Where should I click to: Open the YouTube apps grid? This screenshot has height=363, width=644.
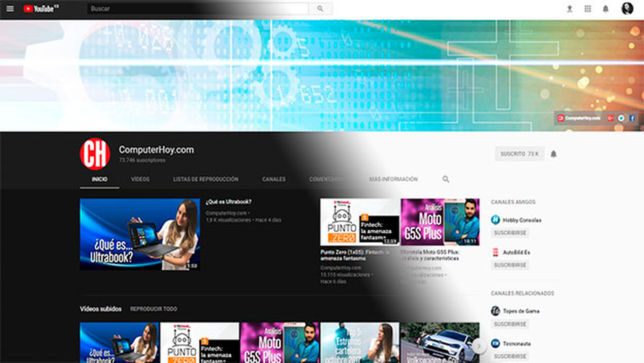[587, 9]
